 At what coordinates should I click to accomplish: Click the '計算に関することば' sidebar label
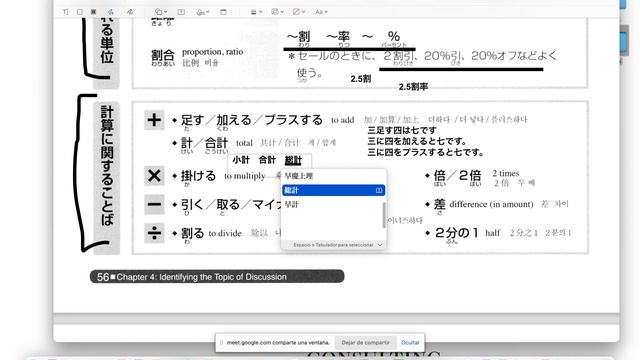107,165
